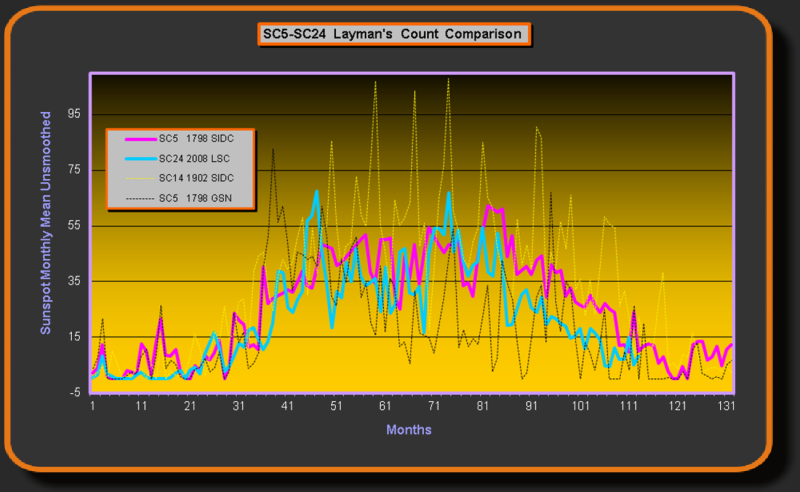Click the "Months" x-axis title
The height and width of the screenshot is (492, 800).
409,429
